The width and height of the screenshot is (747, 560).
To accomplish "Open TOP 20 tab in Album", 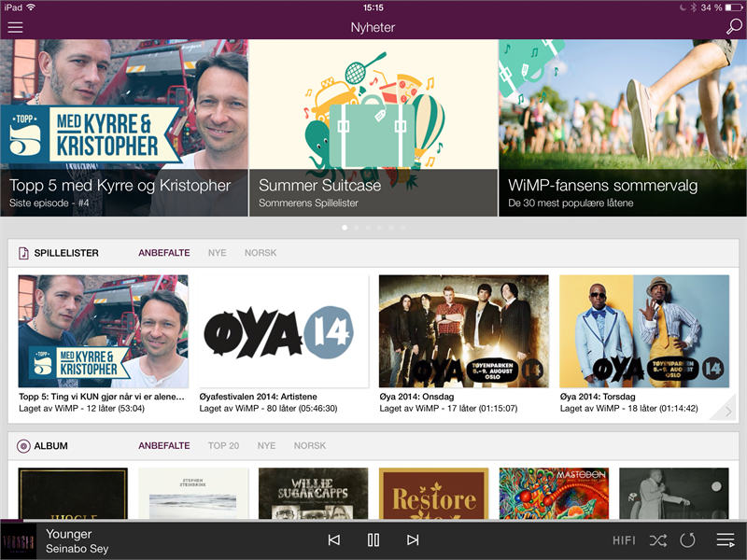I will 223,446.
